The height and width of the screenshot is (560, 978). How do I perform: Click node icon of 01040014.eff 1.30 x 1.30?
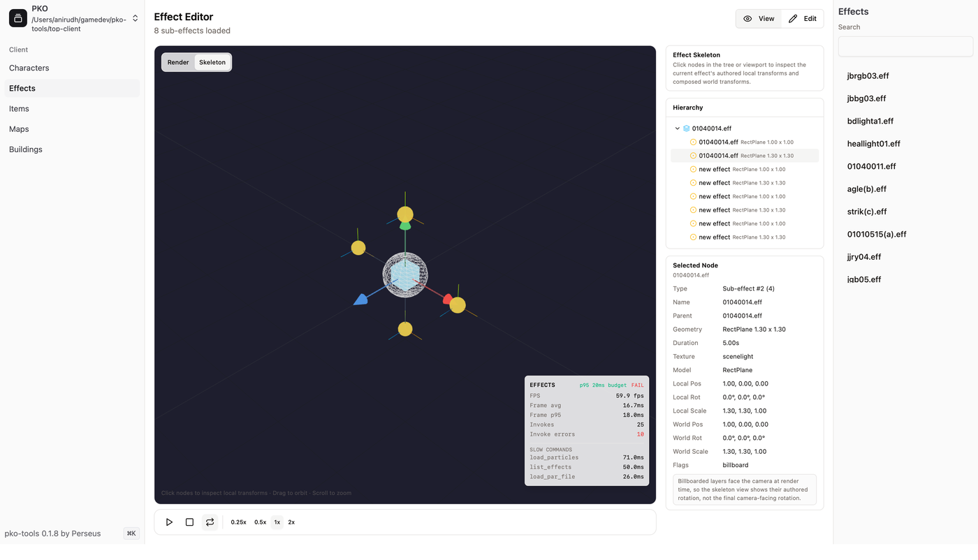pyautogui.click(x=693, y=156)
